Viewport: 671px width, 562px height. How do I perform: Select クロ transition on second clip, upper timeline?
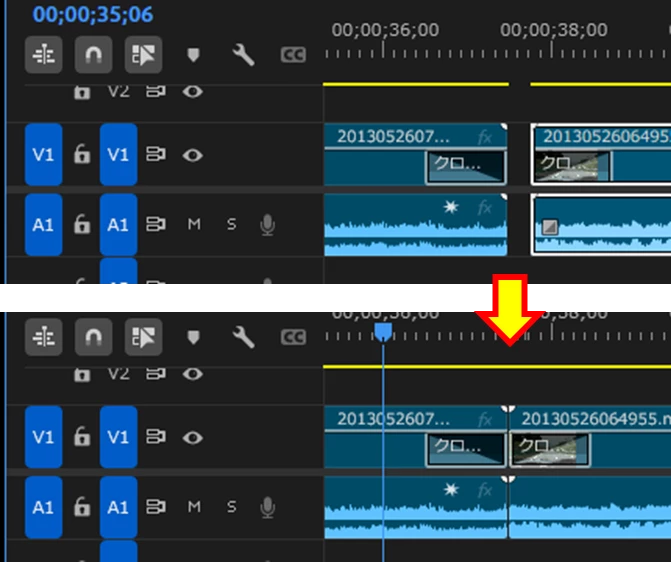point(571,166)
